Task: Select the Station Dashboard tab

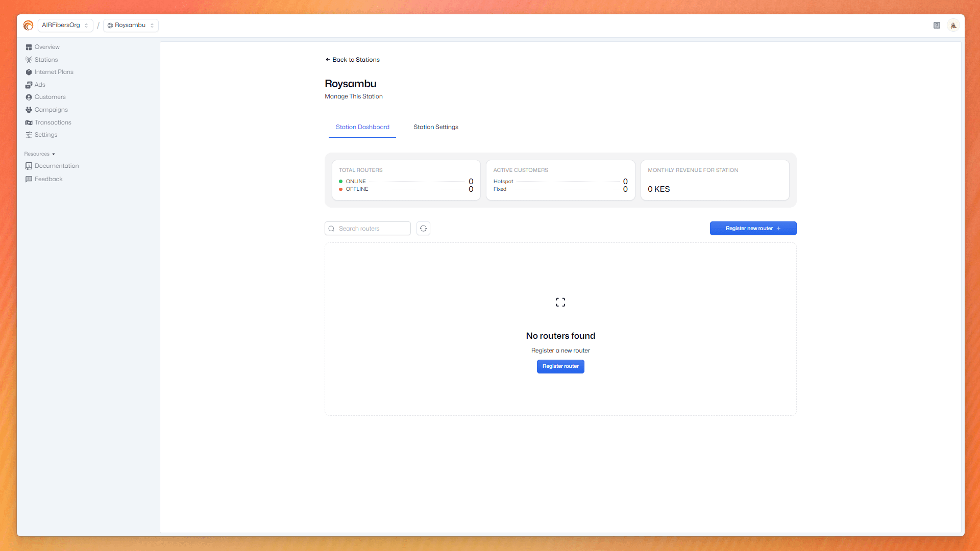Action: 362,127
